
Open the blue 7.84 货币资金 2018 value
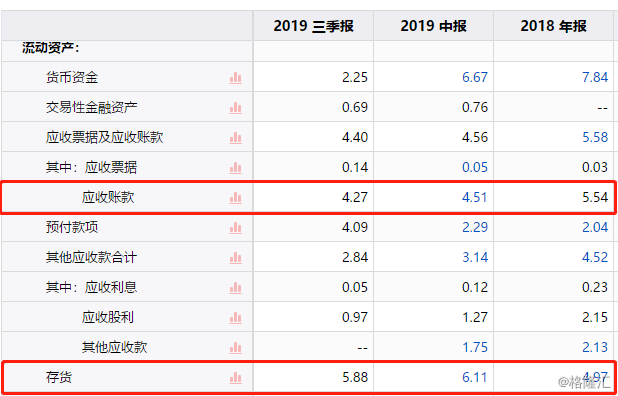tap(595, 77)
